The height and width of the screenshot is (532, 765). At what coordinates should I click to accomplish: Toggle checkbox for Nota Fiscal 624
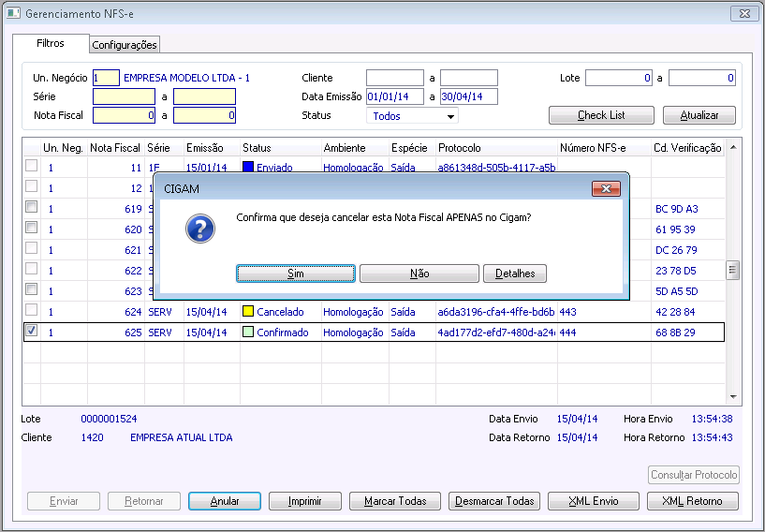point(31,310)
